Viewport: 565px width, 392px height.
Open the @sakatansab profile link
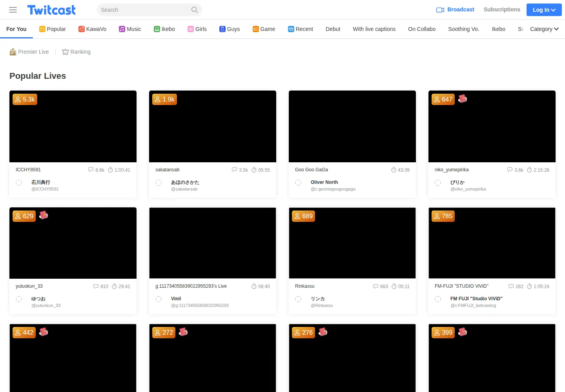point(184,189)
